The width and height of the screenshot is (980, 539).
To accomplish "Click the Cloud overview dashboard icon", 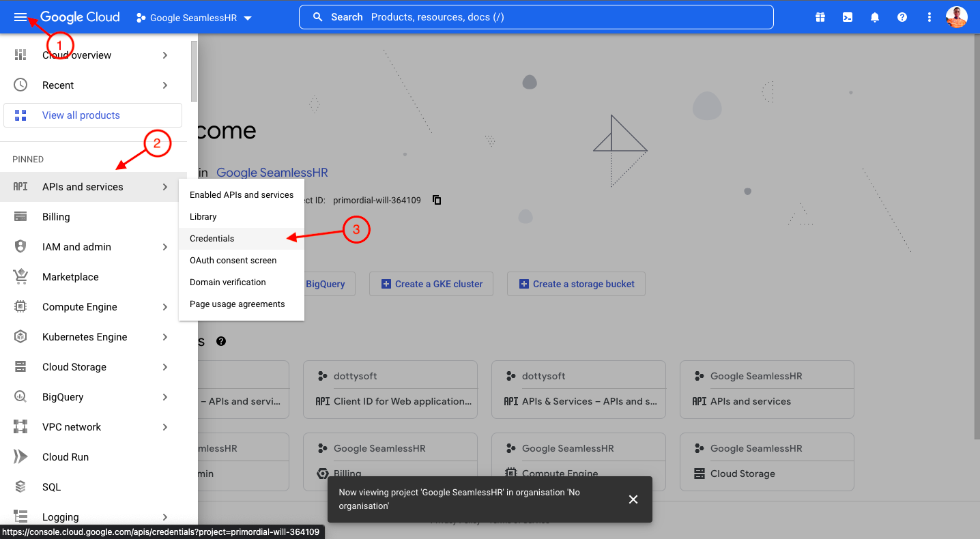I will (x=20, y=55).
